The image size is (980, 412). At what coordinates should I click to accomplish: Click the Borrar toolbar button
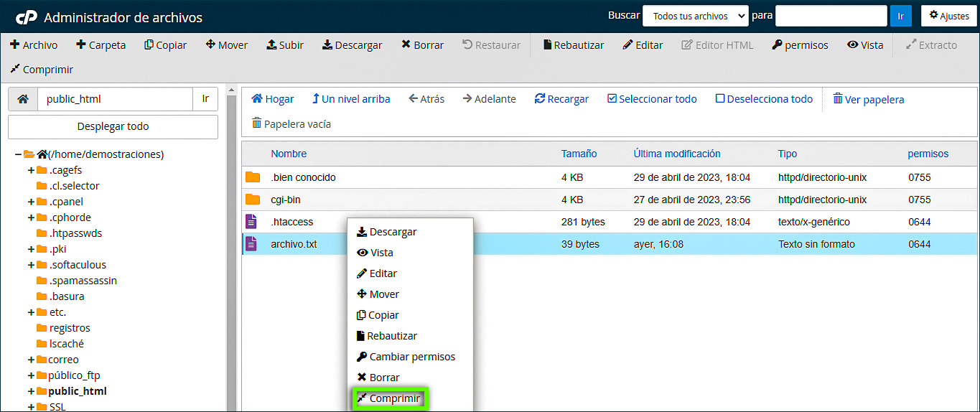(x=422, y=45)
